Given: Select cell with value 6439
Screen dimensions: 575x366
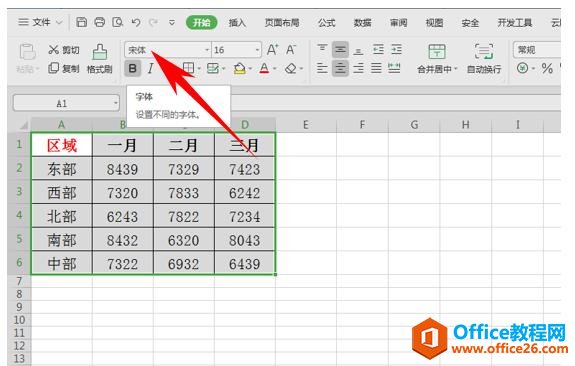Looking at the screenshot, I should (245, 263).
